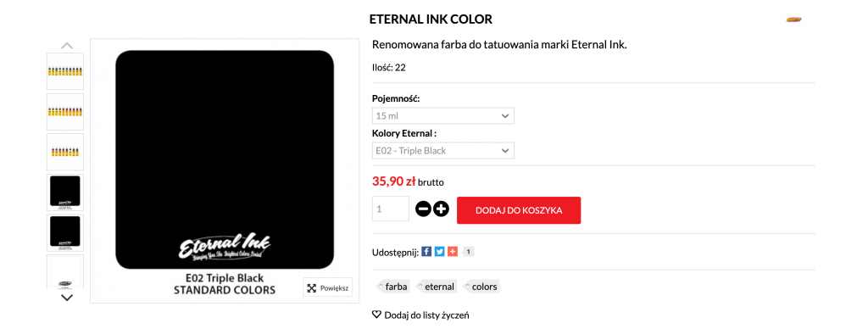Open the eternal tag
Viewport: 868px width, 329px height.
437,287
